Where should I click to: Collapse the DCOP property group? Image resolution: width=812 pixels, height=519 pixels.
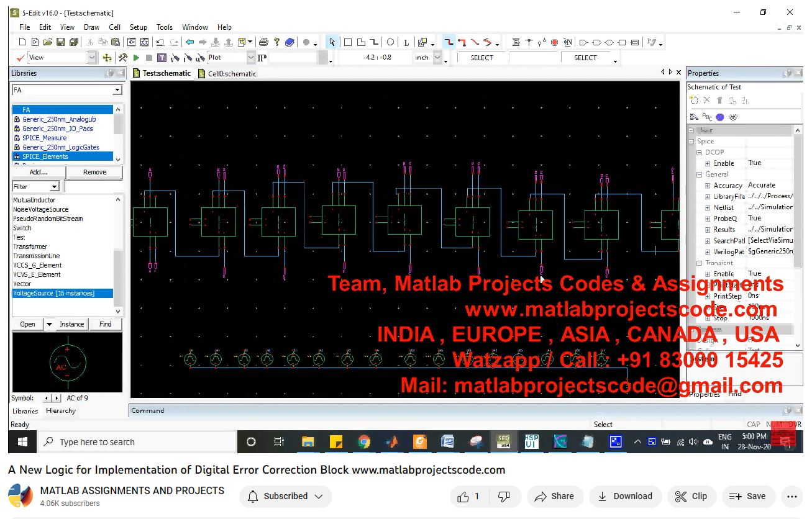point(699,152)
